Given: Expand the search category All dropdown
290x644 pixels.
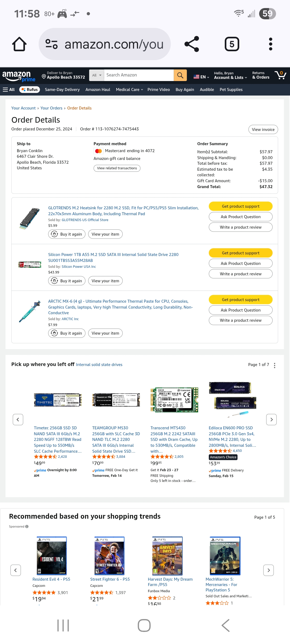Looking at the screenshot, I should tap(96, 75).
